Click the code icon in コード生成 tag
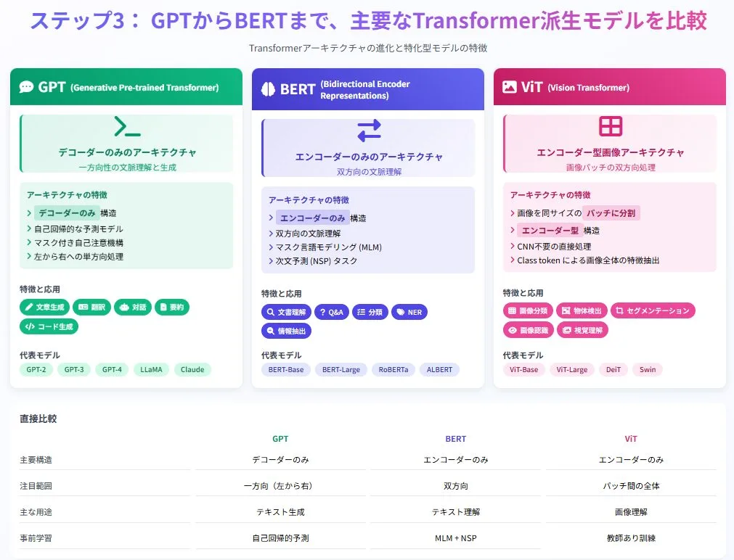Viewport: 734px width, 560px height. click(x=30, y=326)
